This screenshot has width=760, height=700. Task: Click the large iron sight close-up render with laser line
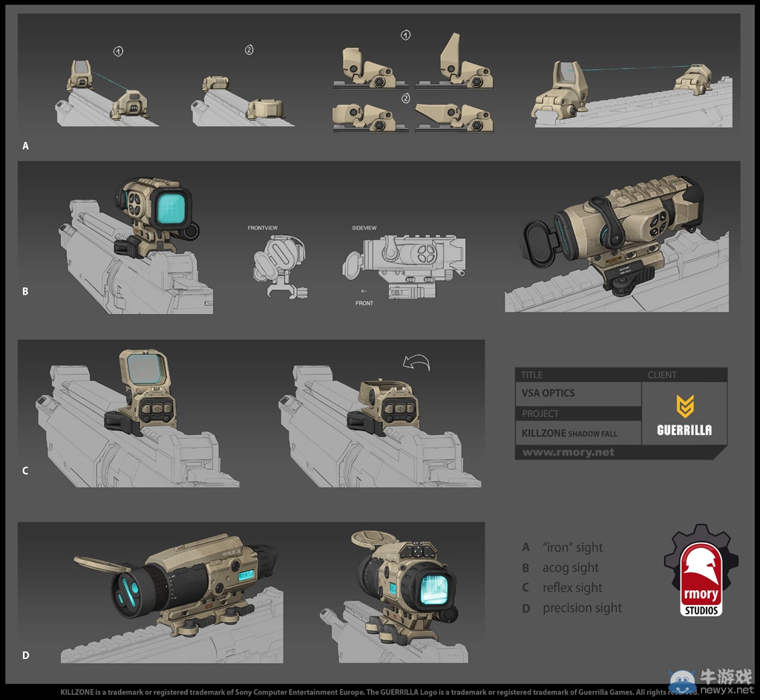coord(633,94)
